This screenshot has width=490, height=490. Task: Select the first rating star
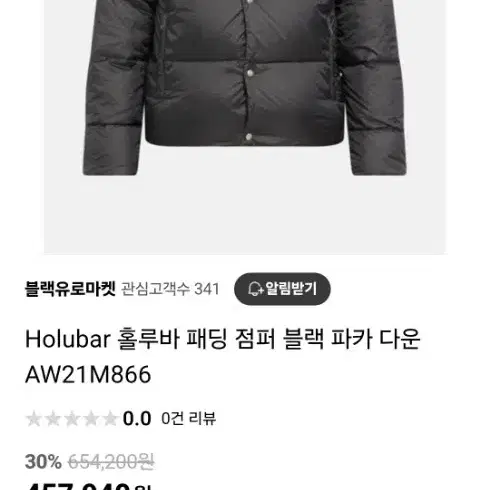click(34, 419)
